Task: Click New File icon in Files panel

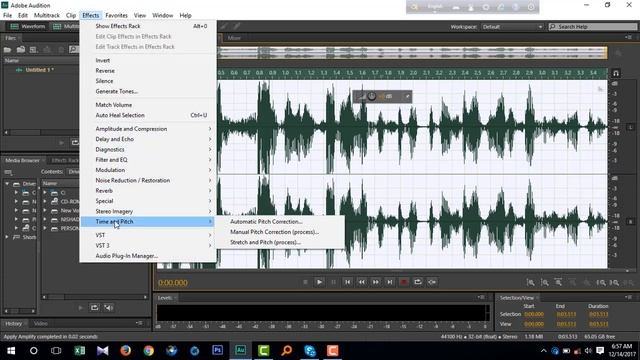Action: (34, 49)
